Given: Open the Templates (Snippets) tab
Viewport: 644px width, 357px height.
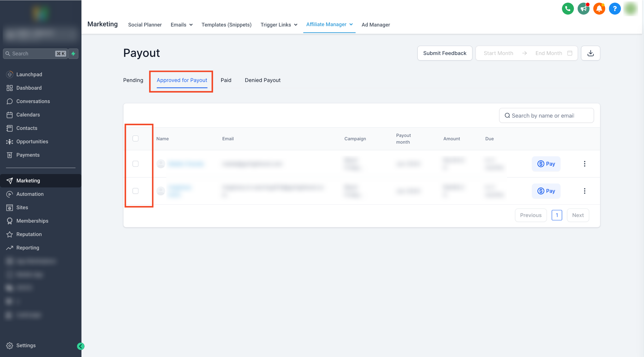Looking at the screenshot, I should tap(226, 25).
